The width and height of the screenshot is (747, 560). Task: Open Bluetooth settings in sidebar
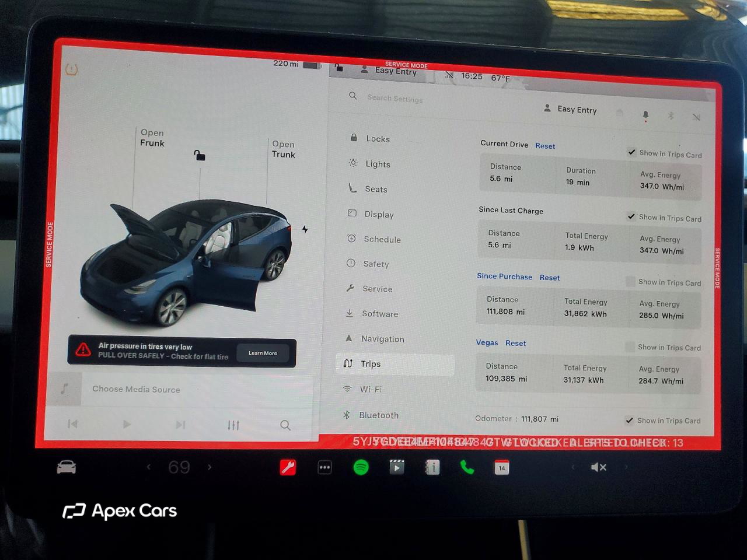pos(370,415)
